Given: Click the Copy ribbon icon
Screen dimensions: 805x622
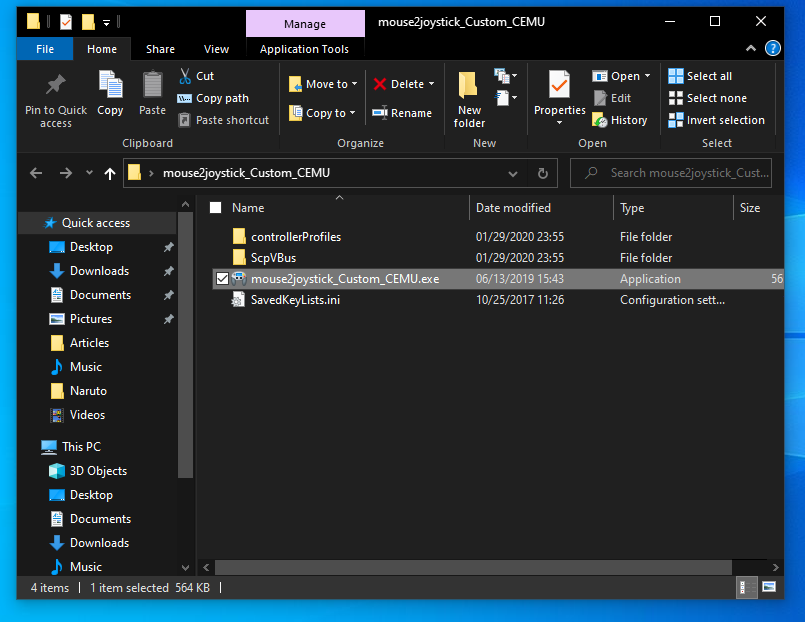Looking at the screenshot, I should [x=110, y=85].
